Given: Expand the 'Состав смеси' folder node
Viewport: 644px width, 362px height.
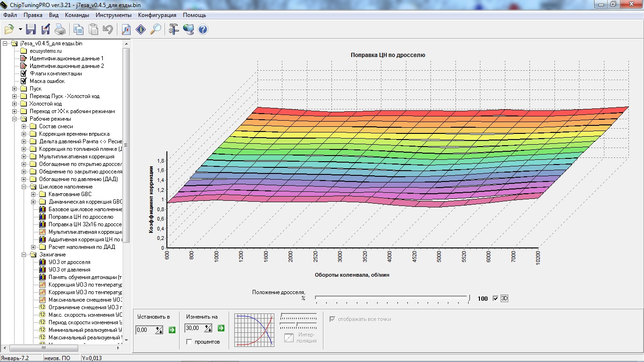Looking at the screenshot, I should (x=24, y=126).
